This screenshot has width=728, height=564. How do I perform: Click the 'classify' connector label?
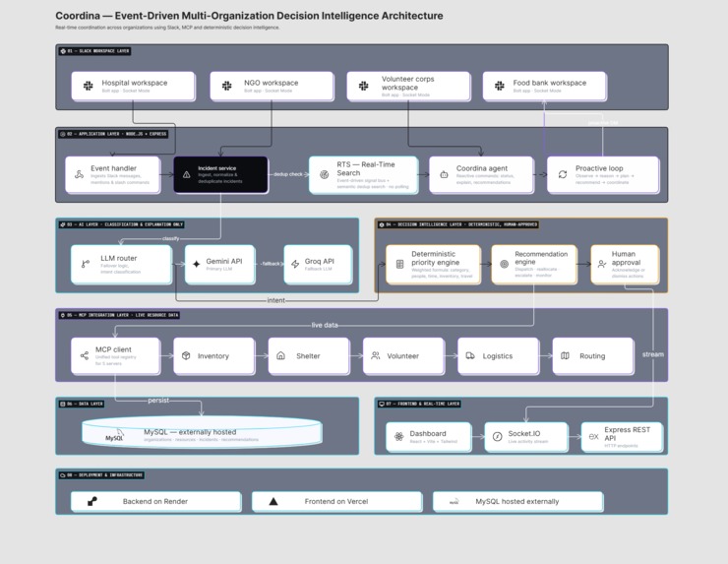(170, 238)
